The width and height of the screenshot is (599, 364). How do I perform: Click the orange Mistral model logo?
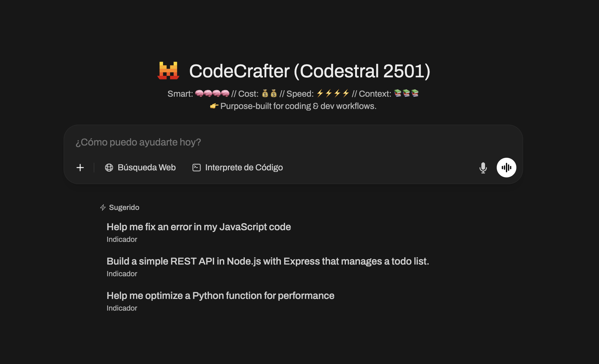click(x=168, y=71)
